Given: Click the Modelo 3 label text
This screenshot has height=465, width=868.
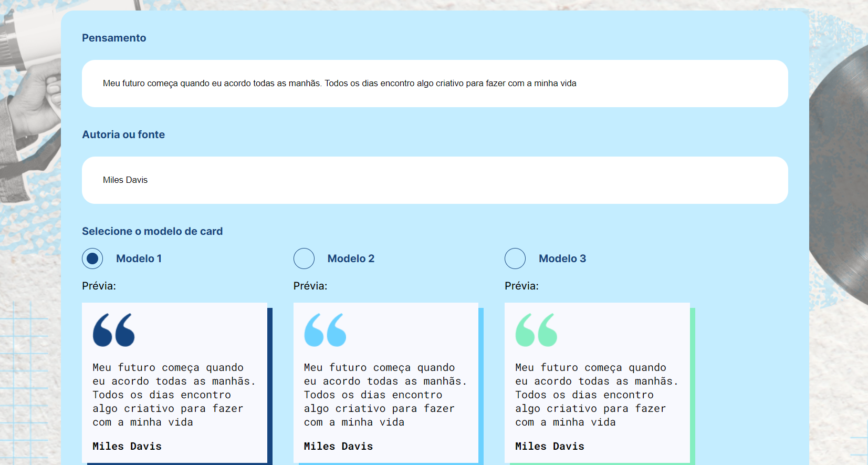Looking at the screenshot, I should pos(562,259).
